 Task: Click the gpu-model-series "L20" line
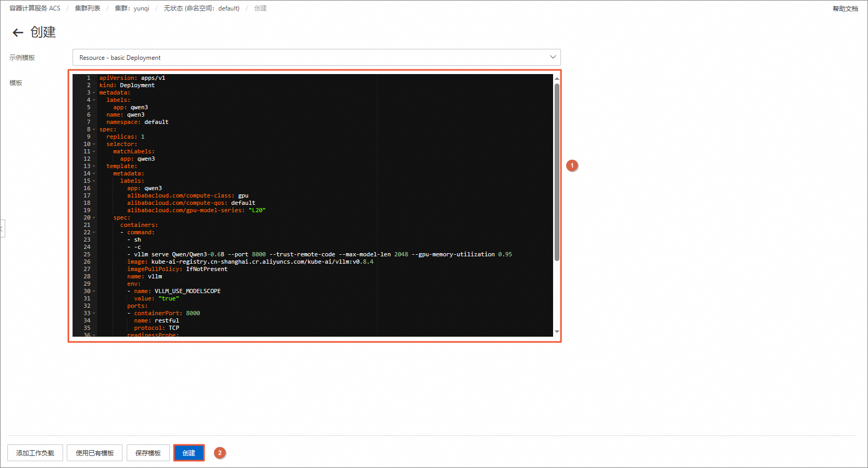point(197,210)
